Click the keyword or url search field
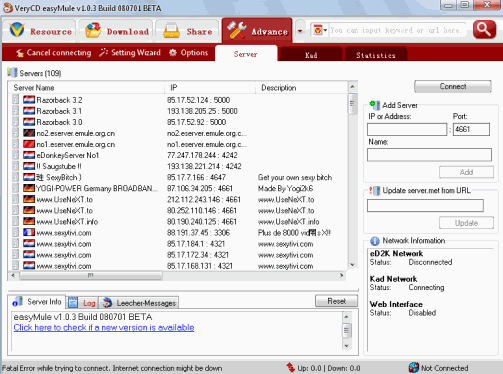This screenshot has height=374, width=503. coord(397,30)
